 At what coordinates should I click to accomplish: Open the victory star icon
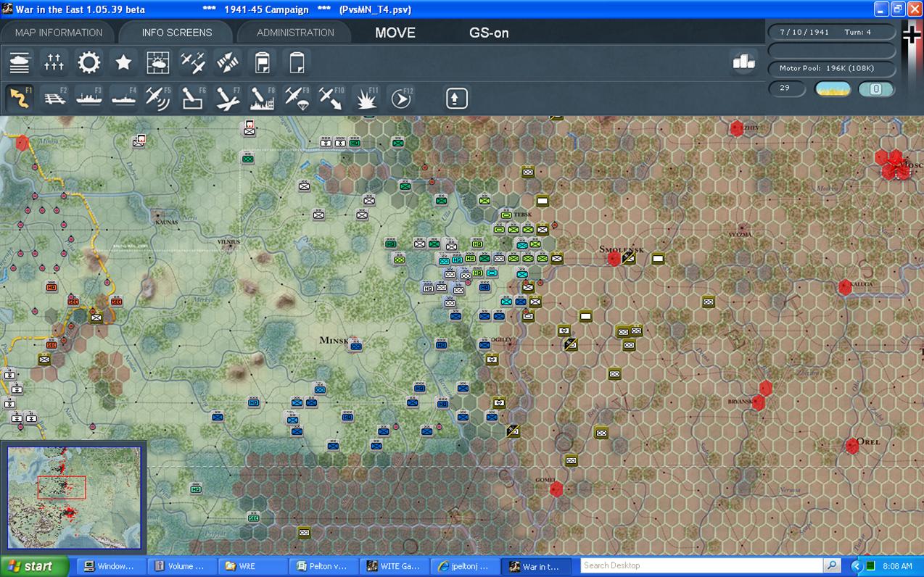point(124,63)
